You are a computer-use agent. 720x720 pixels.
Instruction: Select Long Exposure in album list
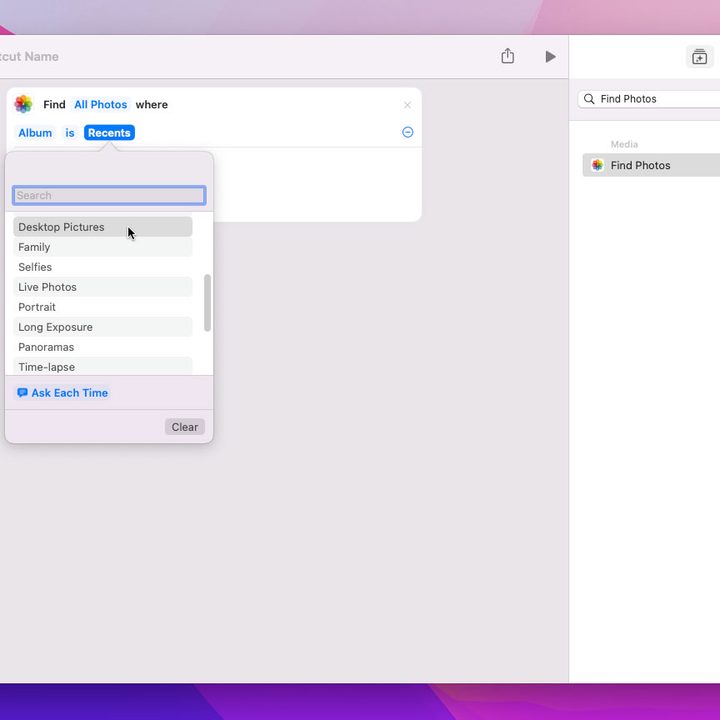[102, 327]
